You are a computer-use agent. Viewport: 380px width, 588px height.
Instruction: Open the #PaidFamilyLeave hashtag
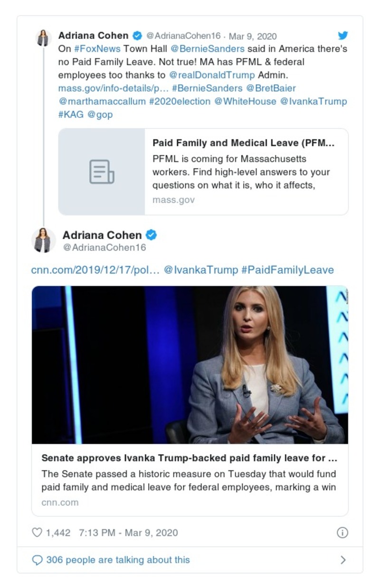pos(287,270)
